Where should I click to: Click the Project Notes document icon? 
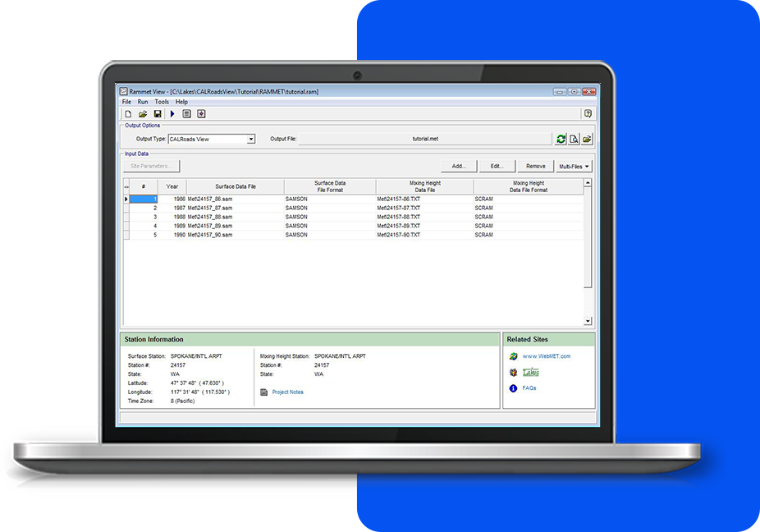(264, 392)
